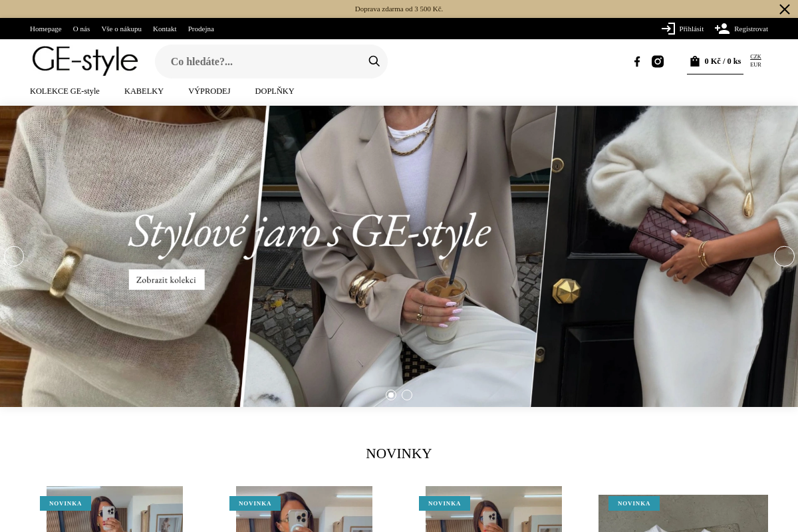Click the Zobrazit kolekci button

(x=166, y=279)
